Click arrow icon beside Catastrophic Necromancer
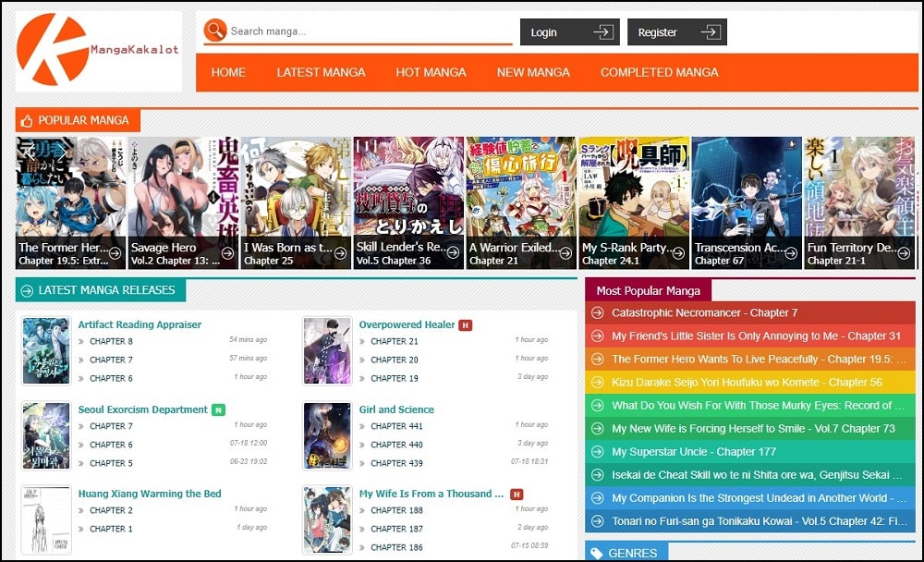 (x=598, y=312)
